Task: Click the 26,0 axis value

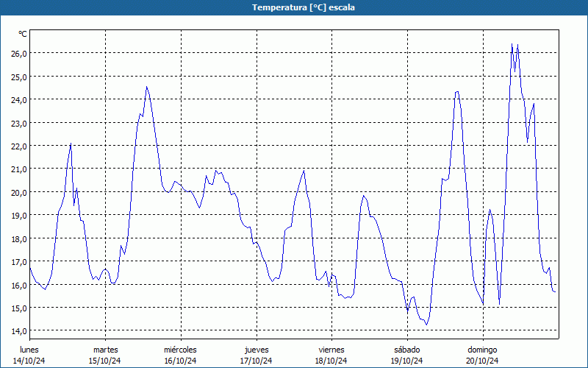Action: click(x=19, y=53)
